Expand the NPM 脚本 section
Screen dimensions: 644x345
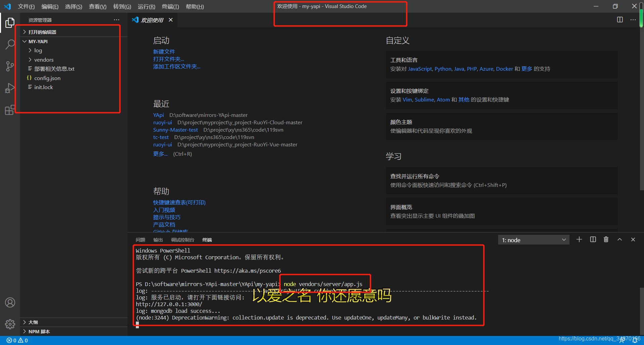coord(74,332)
